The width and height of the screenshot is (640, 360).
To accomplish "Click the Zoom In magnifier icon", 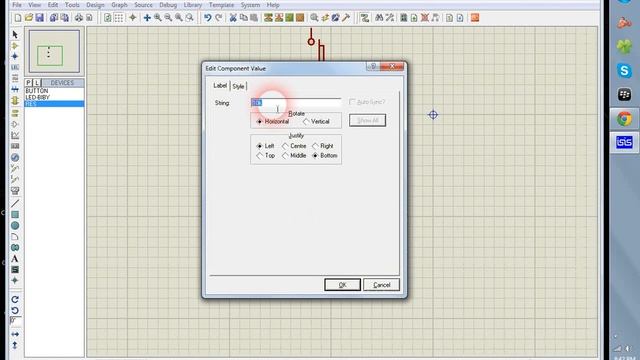I will [x=158, y=18].
